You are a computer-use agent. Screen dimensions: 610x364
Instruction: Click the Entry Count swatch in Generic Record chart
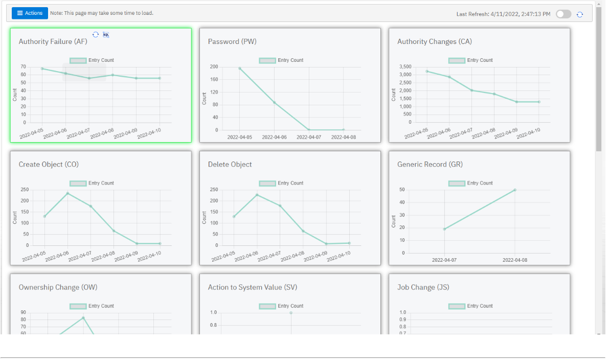(457, 183)
